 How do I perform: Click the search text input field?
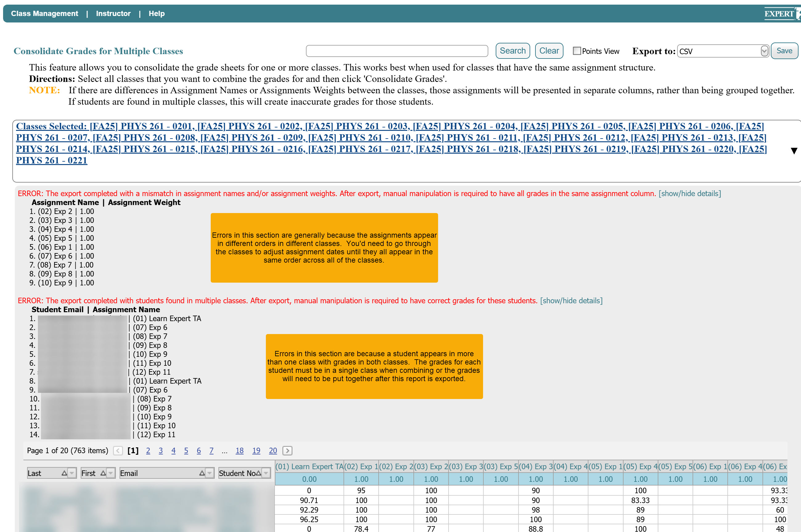[x=397, y=51]
